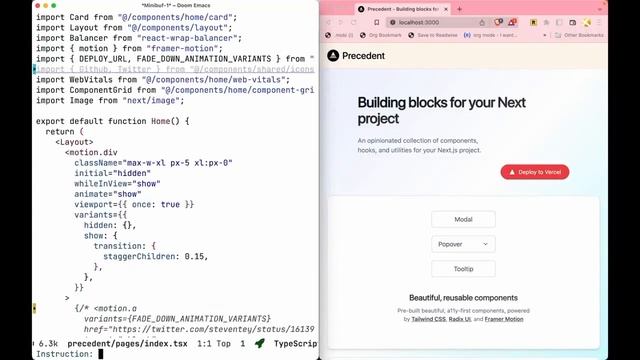The image size is (640, 360).
Task: Click the 6.3k buffer size in modeline
Action: point(48,344)
